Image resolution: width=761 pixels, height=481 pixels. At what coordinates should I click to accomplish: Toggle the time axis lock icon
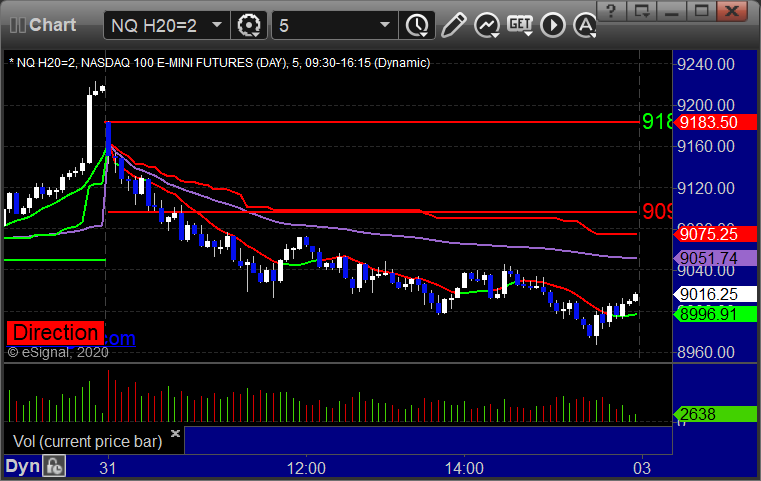54,466
